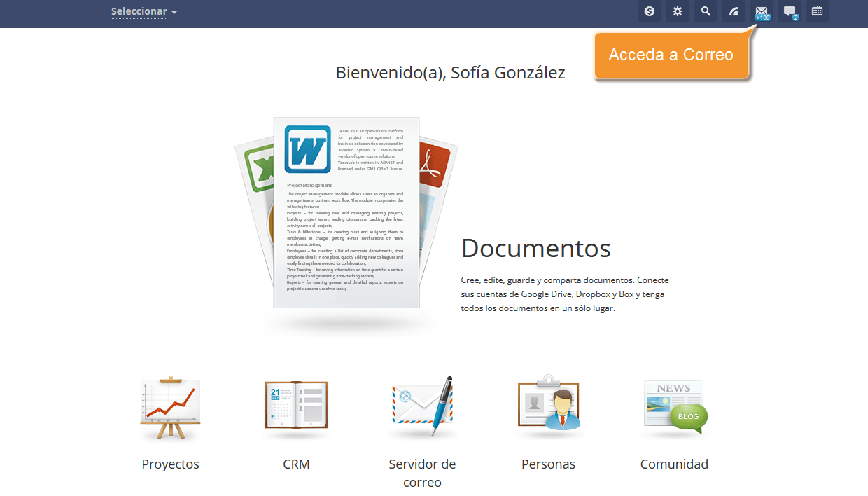The height and width of the screenshot is (496, 868).
Task: Open the calendar icon in top bar
Action: (x=817, y=11)
